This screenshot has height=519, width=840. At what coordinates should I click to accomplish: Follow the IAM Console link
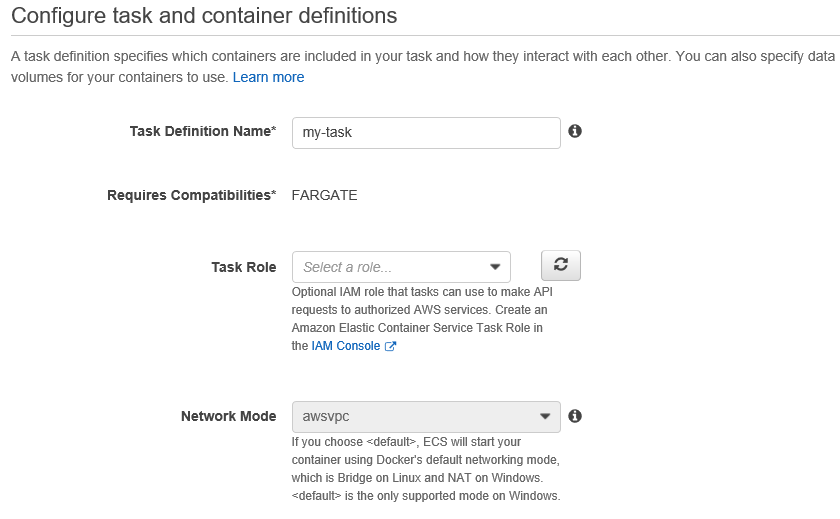(x=345, y=346)
